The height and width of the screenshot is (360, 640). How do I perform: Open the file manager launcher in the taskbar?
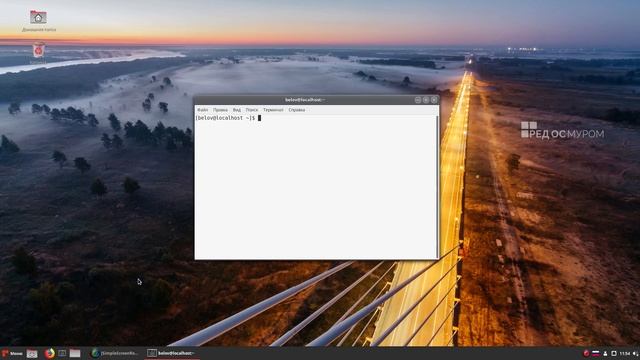pos(75,353)
